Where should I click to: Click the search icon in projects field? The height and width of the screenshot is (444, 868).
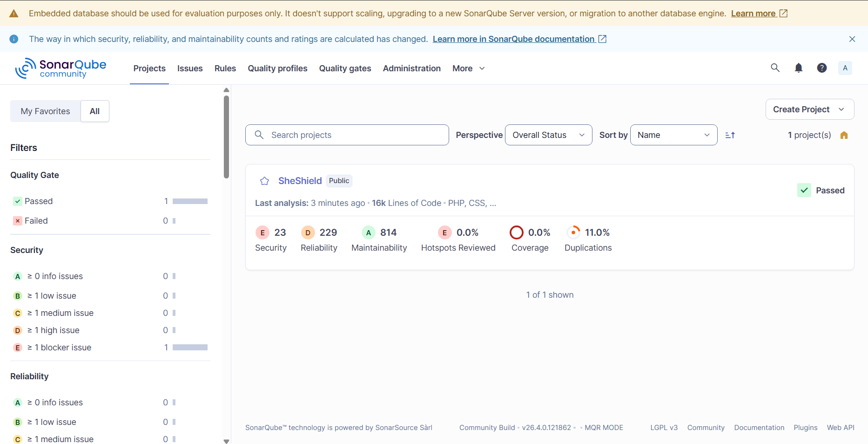coord(259,135)
